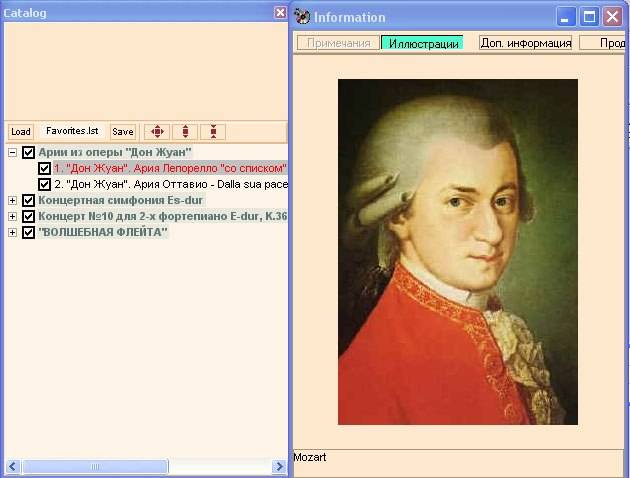The image size is (630, 478).
Task: Select "ВОЛШЕБНАЯ ФЛЕЙТА" item
Action: [x=102, y=232]
